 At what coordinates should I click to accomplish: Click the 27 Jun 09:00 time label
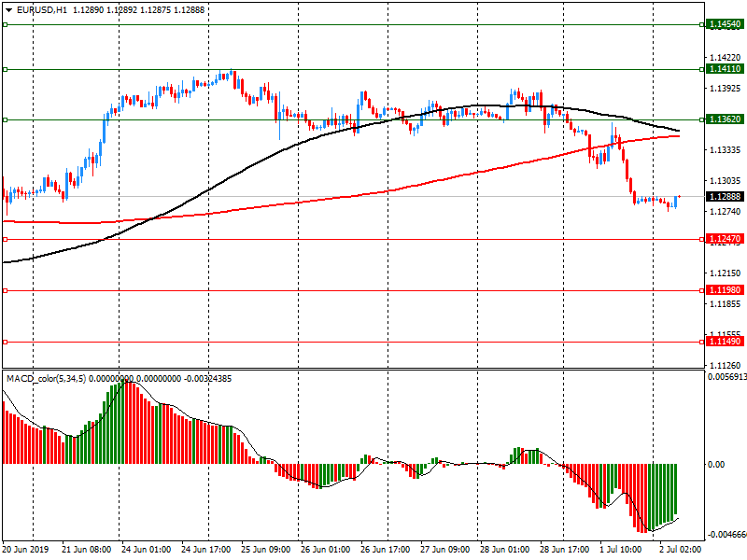tap(445, 550)
